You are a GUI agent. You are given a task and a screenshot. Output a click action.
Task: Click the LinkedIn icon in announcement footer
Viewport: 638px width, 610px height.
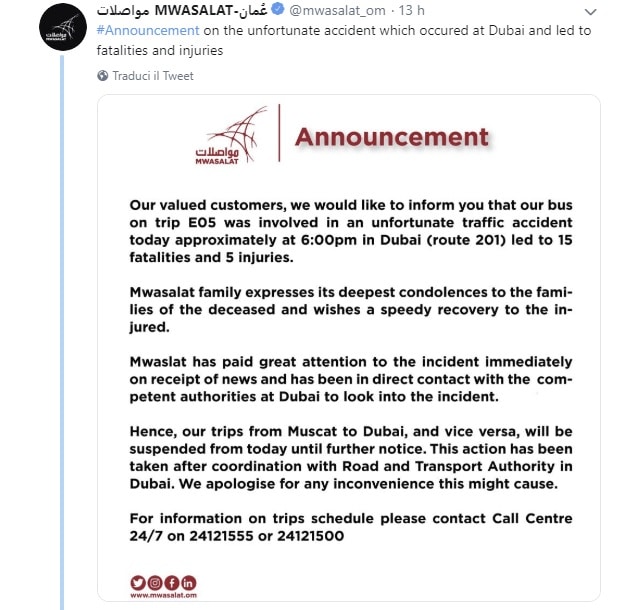tap(188, 582)
